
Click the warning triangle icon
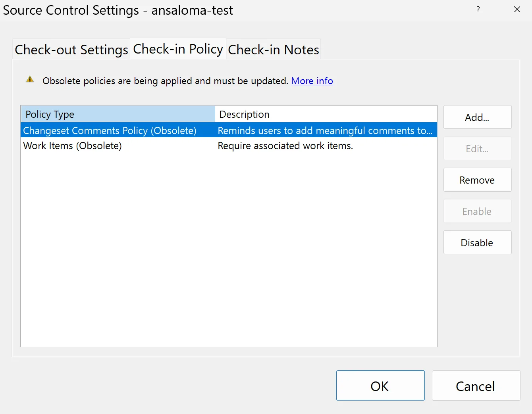[30, 79]
